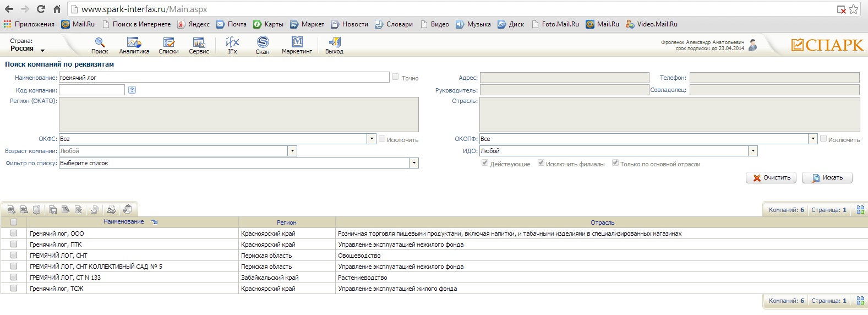Open the Возраст компании dropdown
Viewport: 868px width, 315px height.
coord(292,151)
